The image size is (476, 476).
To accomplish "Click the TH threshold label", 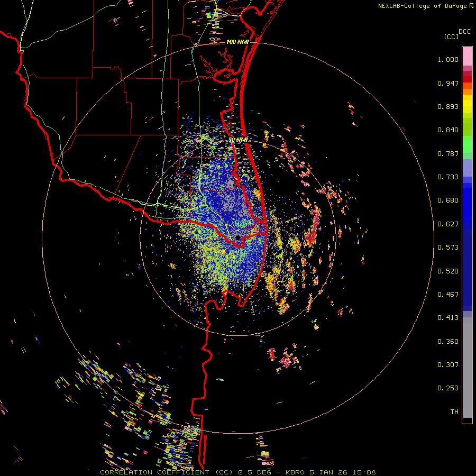I will pos(454,412).
